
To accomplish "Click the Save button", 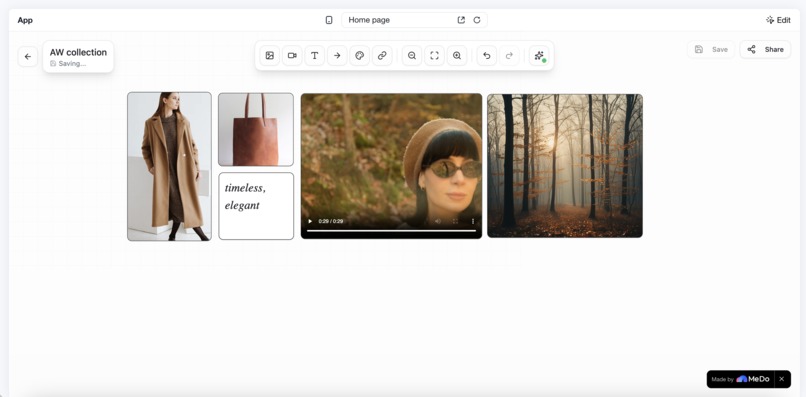I will tap(711, 49).
